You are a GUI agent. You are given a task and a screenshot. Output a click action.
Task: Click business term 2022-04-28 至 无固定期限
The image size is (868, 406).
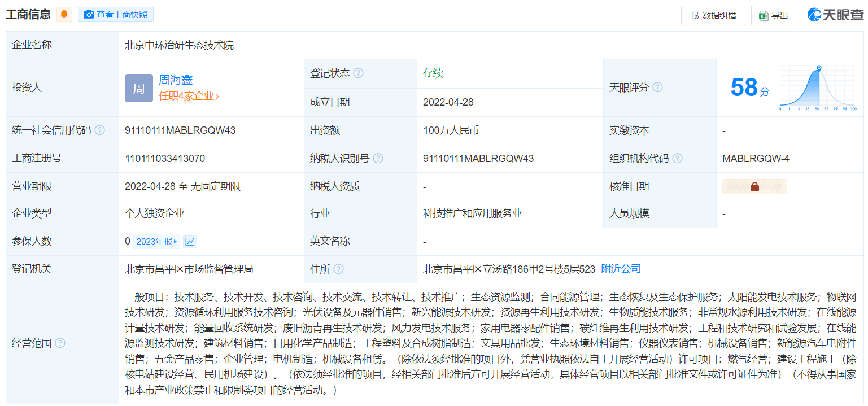point(183,186)
